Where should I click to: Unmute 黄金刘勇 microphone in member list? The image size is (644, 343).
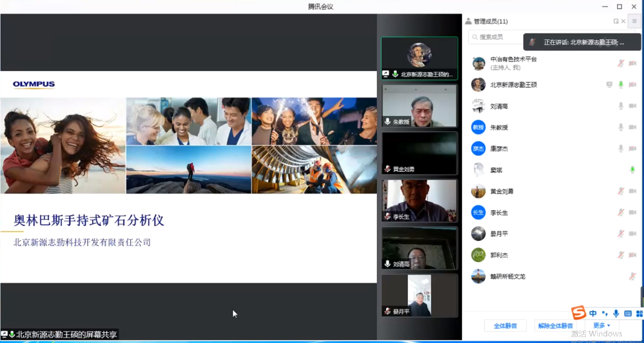621,191
